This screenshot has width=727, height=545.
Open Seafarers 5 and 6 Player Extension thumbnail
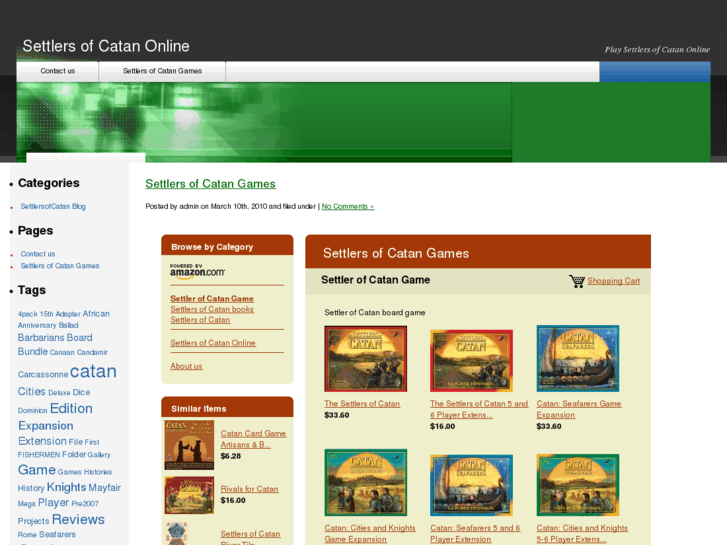tap(472, 485)
